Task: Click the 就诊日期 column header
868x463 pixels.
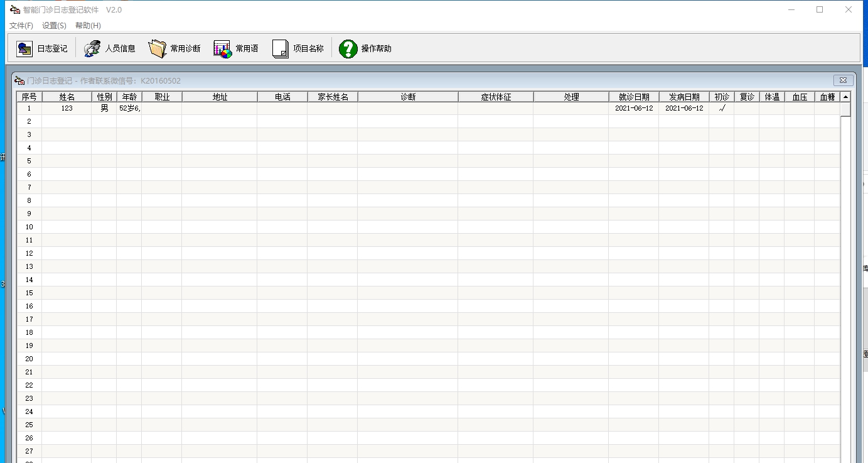Action: [x=634, y=97]
